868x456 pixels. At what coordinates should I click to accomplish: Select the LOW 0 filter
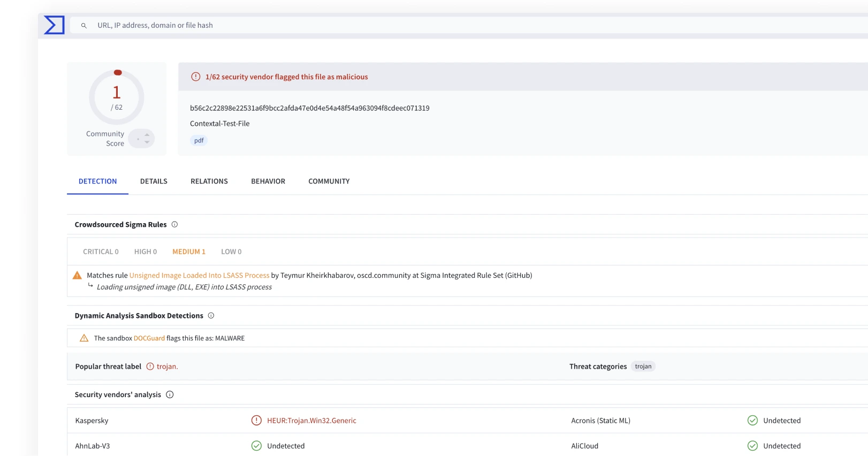pyautogui.click(x=231, y=252)
